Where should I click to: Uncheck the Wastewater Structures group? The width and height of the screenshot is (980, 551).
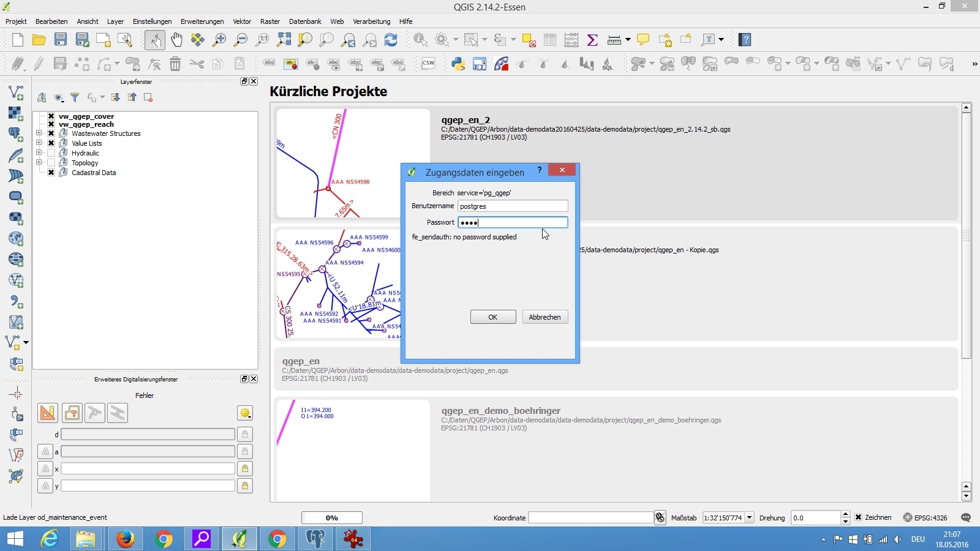51,133
